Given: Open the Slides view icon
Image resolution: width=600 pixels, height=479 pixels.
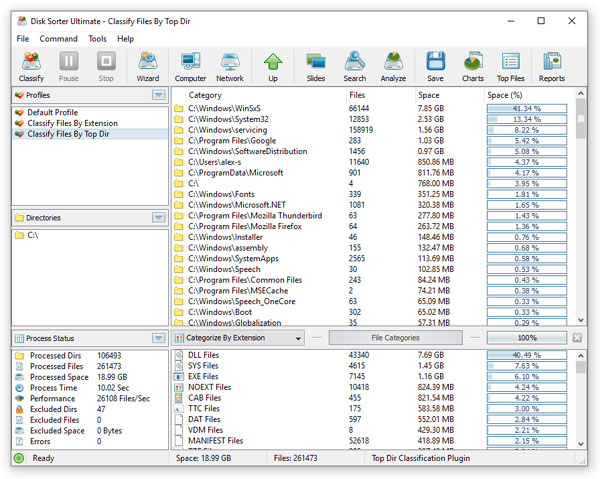Looking at the screenshot, I should click(316, 67).
